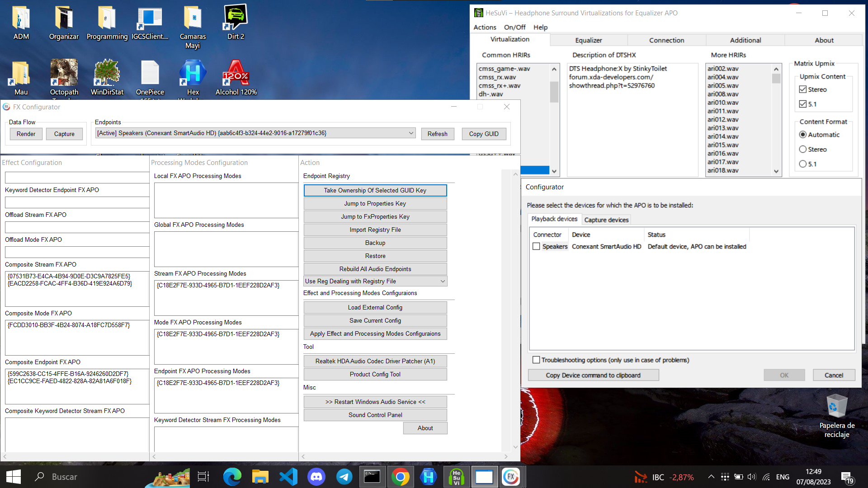Click horizontal scrollbar right arrow in Action panel
Viewport: 868px width, 488px height.
506,457
